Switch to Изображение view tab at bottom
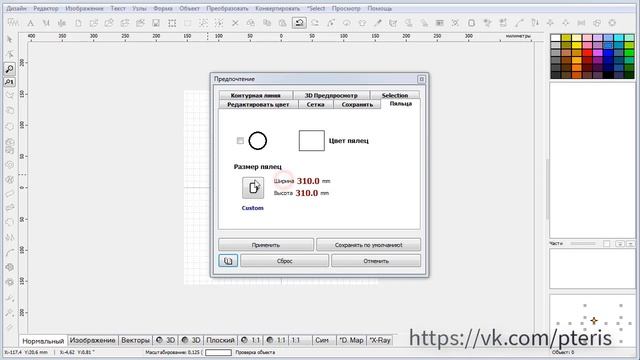 click(93, 340)
